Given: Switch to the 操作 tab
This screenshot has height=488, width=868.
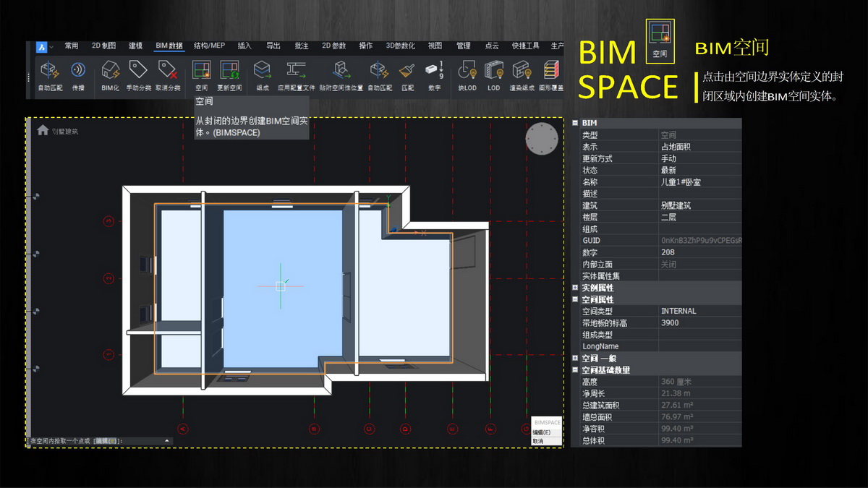Looking at the screenshot, I should pos(366,46).
